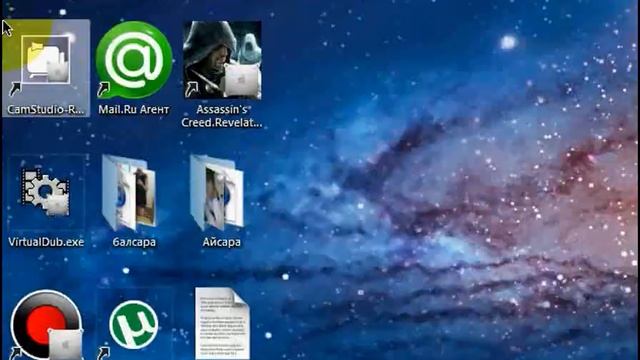Click the "CamStudio-R..." label text
Image resolution: width=640 pixels, height=360 pixels.
[46, 109]
